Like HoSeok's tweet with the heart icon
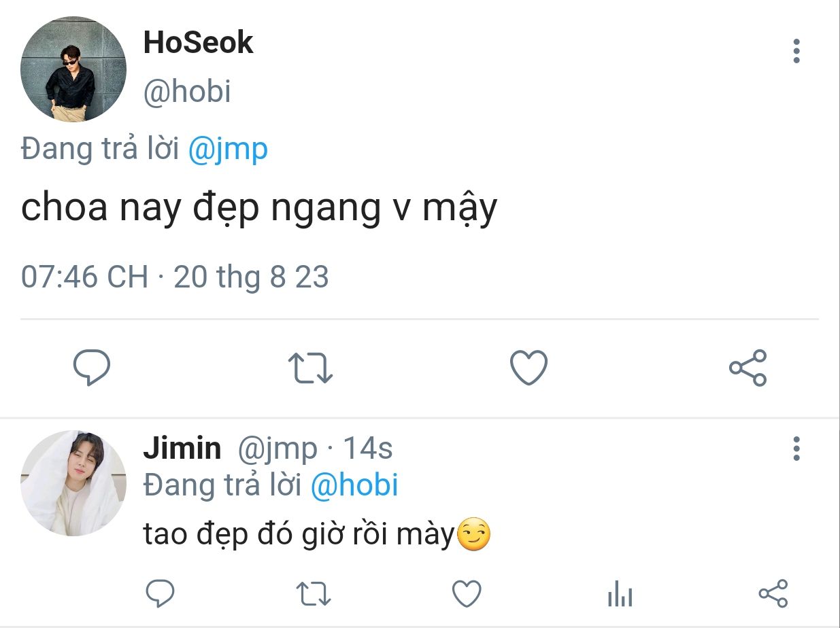The image size is (840, 628). (528, 368)
